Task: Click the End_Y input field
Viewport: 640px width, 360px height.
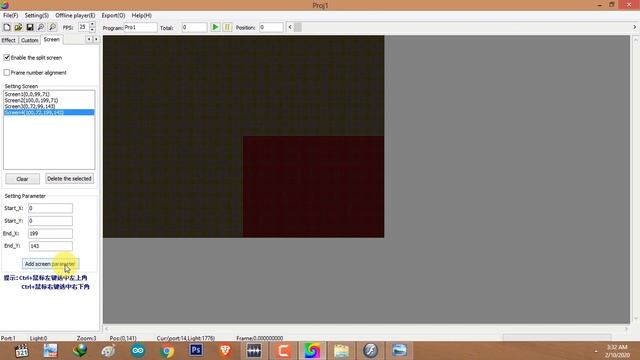Action: (50, 246)
